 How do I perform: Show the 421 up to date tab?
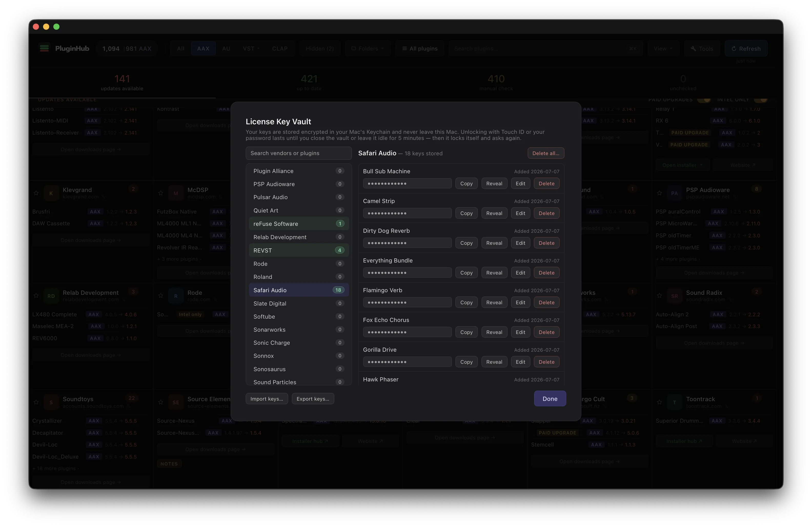tap(309, 83)
